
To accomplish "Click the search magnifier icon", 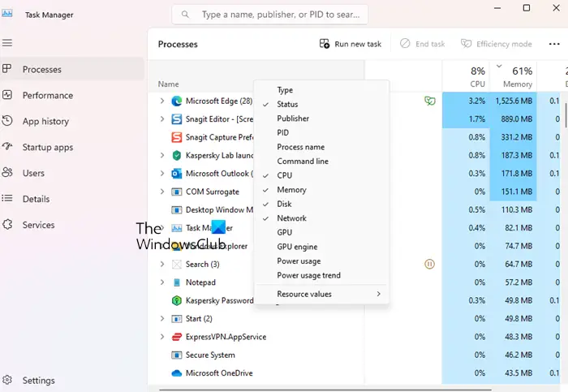I will click(185, 15).
